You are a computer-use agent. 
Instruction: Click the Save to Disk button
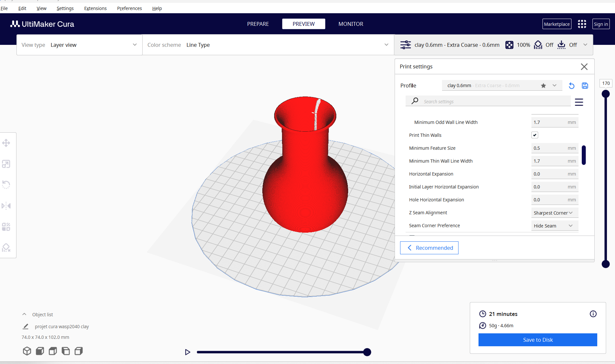pos(538,340)
